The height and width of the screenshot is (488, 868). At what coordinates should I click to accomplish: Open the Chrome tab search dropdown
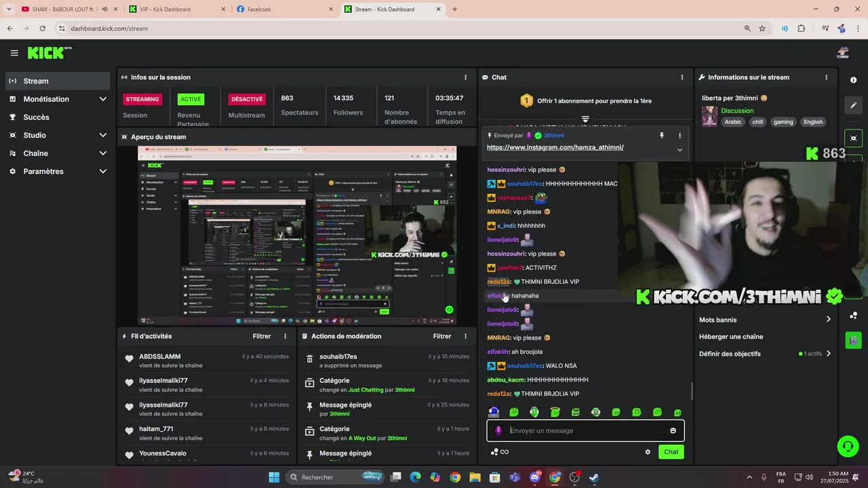(9, 9)
